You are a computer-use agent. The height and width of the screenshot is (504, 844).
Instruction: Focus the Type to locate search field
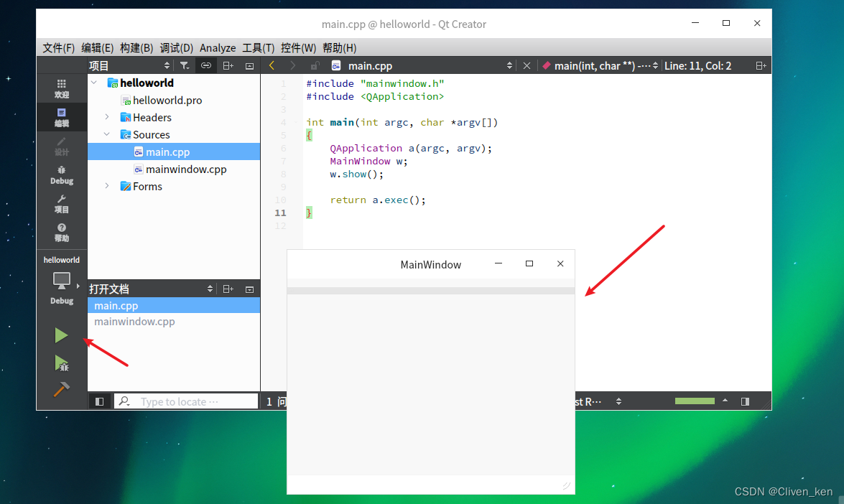(x=186, y=401)
